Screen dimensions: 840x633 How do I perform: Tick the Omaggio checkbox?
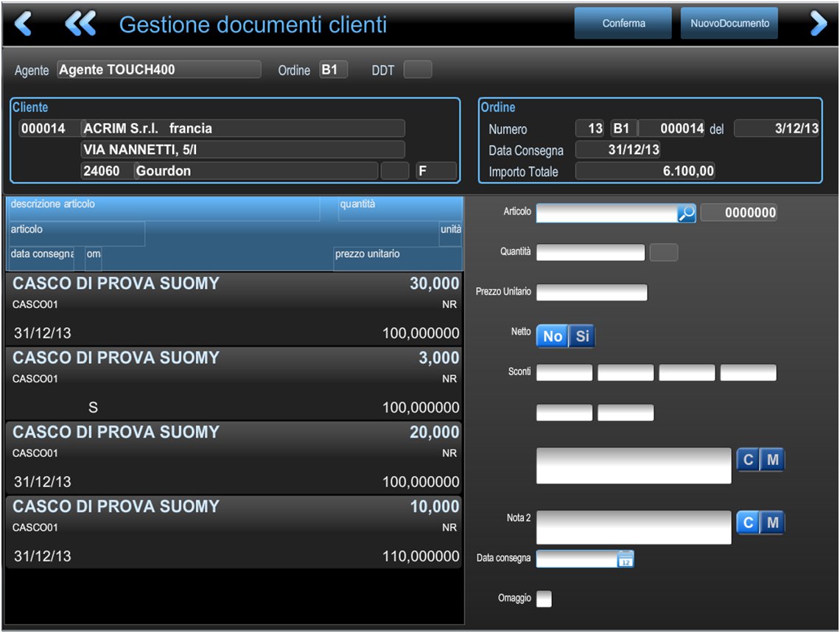pyautogui.click(x=544, y=598)
